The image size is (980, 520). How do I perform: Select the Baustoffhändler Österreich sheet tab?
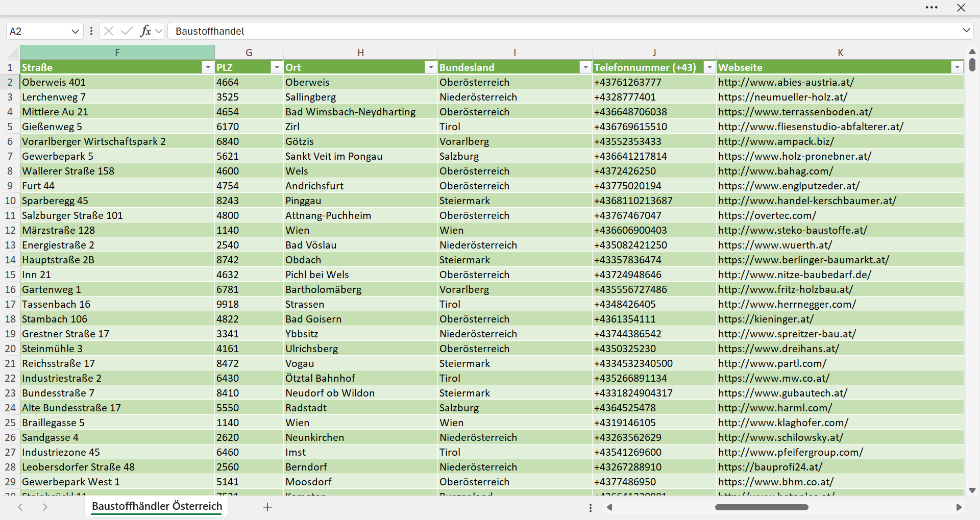(x=157, y=506)
